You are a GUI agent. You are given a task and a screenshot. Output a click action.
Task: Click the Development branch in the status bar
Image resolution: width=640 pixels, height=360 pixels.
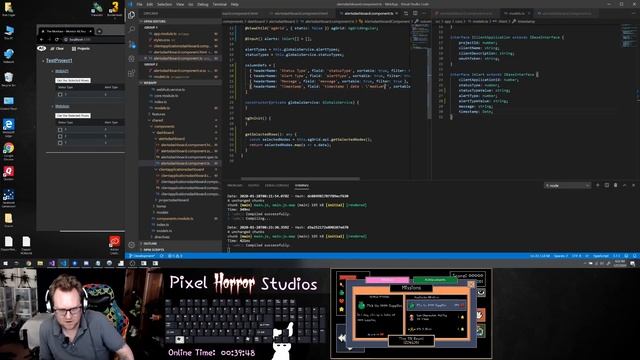click(142, 256)
